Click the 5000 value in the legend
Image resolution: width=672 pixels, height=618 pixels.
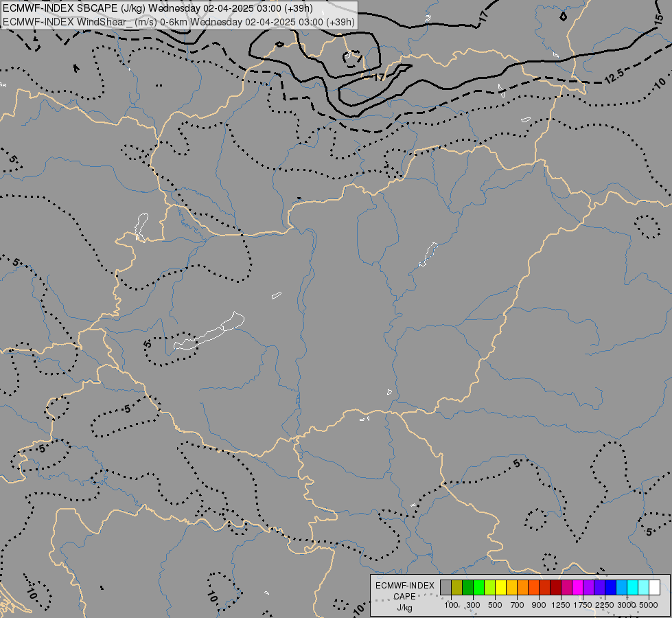649,605
